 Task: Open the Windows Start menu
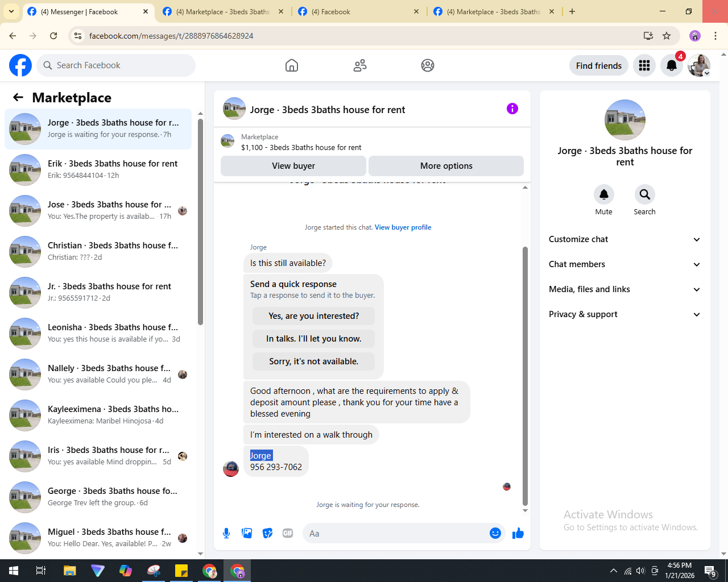[14, 571]
